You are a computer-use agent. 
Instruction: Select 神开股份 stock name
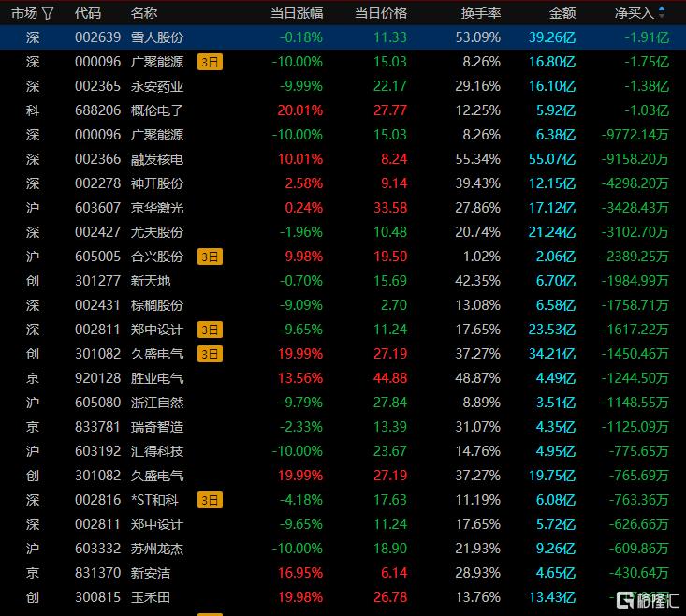(157, 183)
